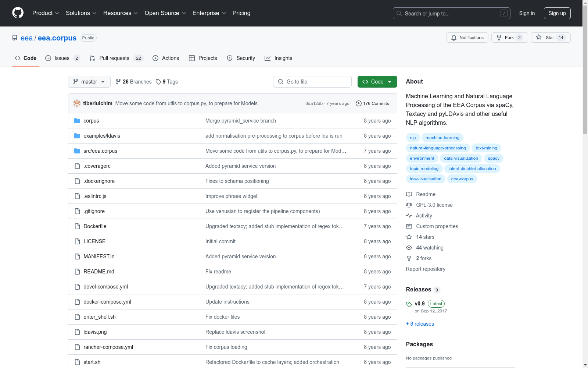Open the Insights tab

(x=279, y=58)
